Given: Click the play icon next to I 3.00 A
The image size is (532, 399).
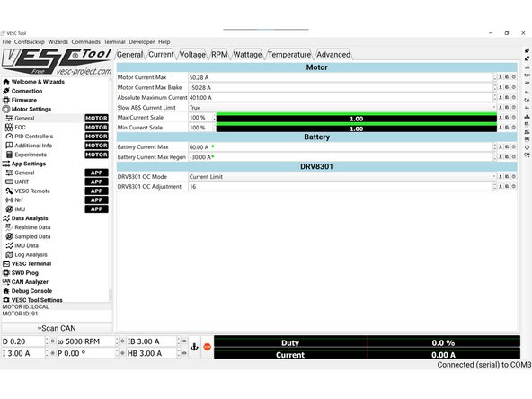Looking at the screenshot, I should (53, 353).
